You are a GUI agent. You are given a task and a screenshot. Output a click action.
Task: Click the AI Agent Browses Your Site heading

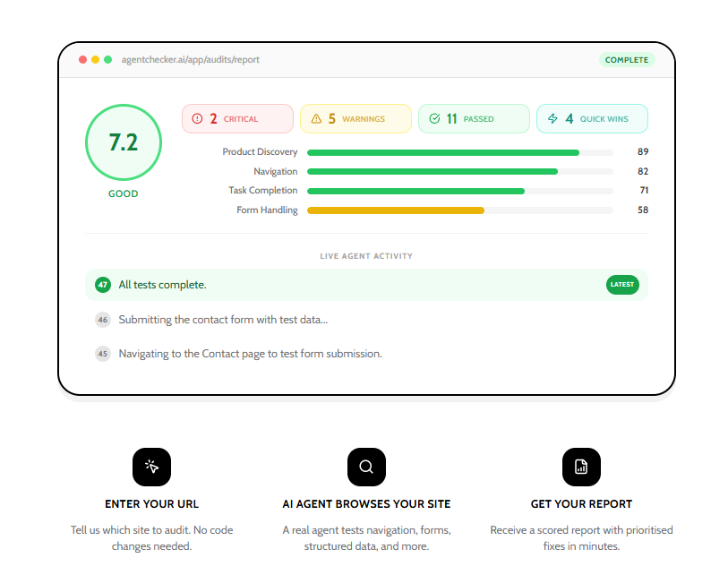click(366, 504)
